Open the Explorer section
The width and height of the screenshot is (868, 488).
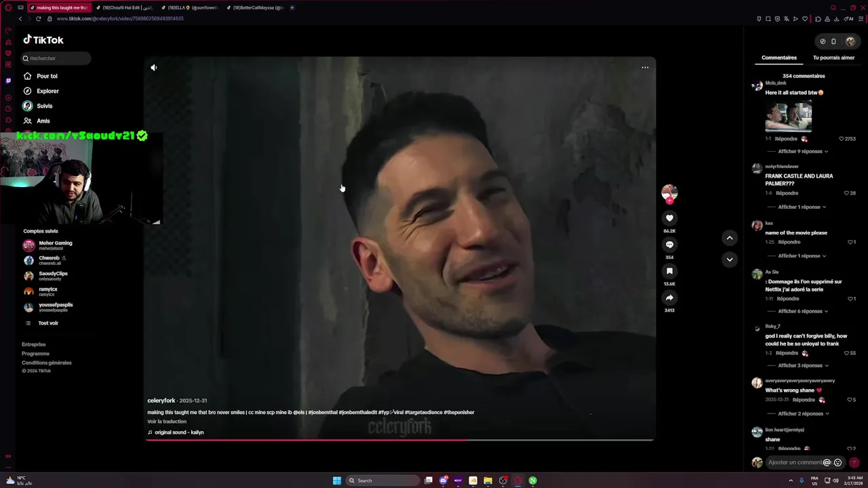point(41,91)
